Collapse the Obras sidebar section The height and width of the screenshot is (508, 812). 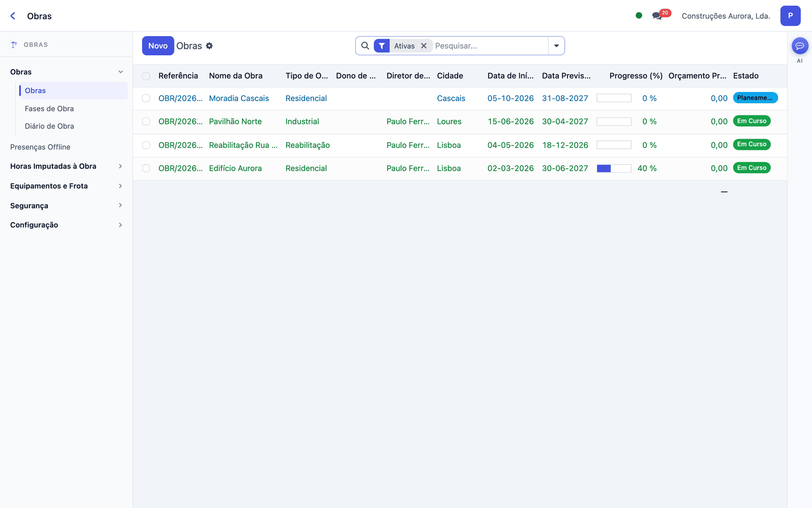(120, 72)
